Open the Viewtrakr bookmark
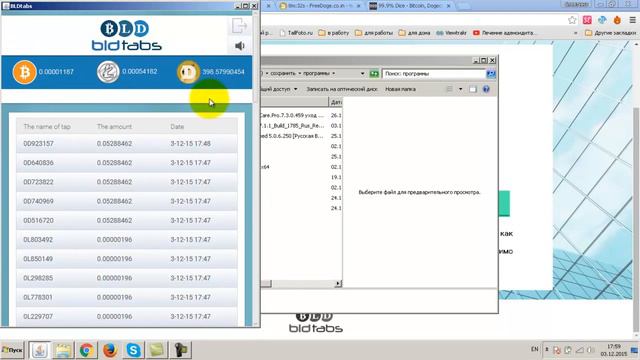The height and width of the screenshot is (360, 640). (x=451, y=33)
